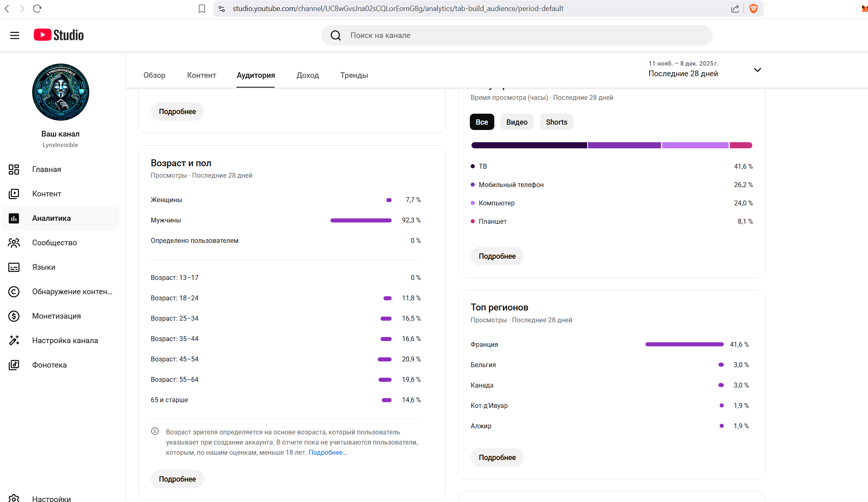Viewport: 868px width, 502px height.
Task: Click the YouTube Studio logo
Action: click(59, 35)
